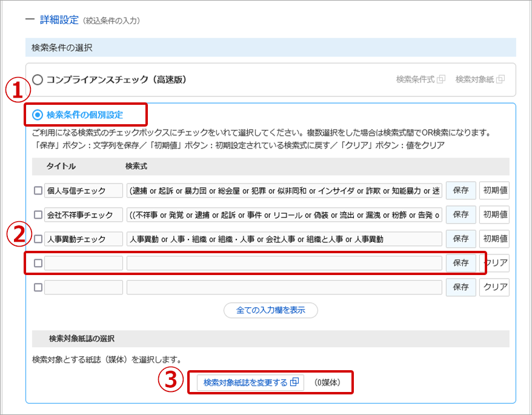532x415 pixels.
Task: Open the 検索対象紙 popup link
Action: point(480,79)
